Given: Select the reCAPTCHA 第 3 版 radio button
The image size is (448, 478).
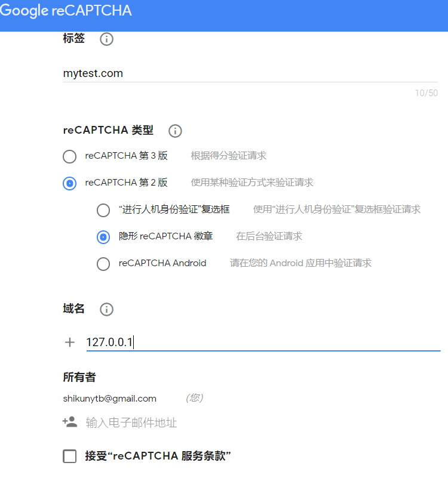Looking at the screenshot, I should [x=69, y=156].
